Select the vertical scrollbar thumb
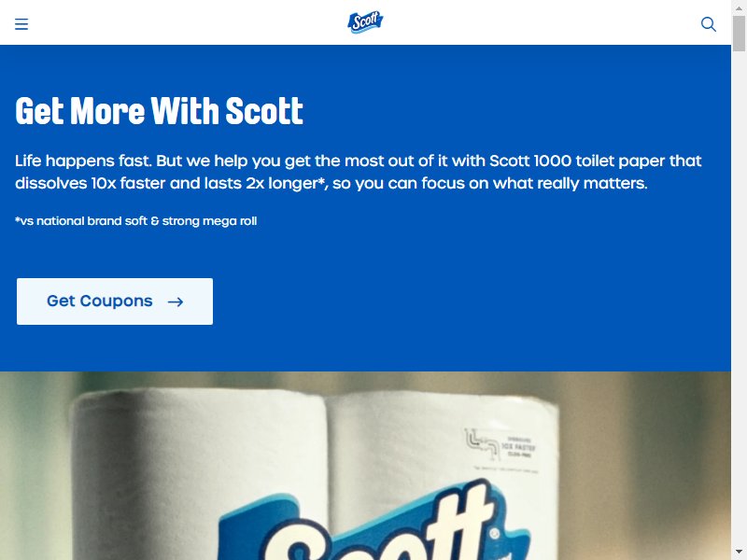The width and height of the screenshot is (747, 560). [739, 33]
